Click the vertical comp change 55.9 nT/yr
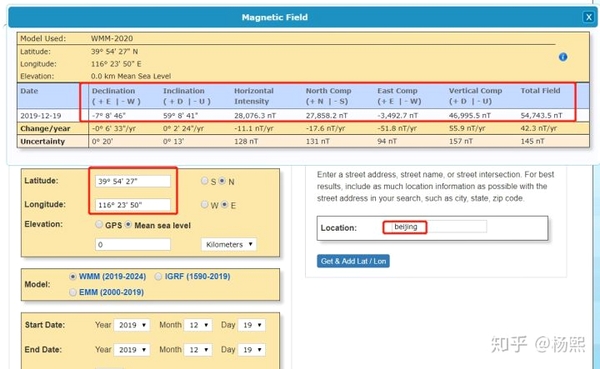Viewport: 600px width, 369px height. tap(467, 129)
